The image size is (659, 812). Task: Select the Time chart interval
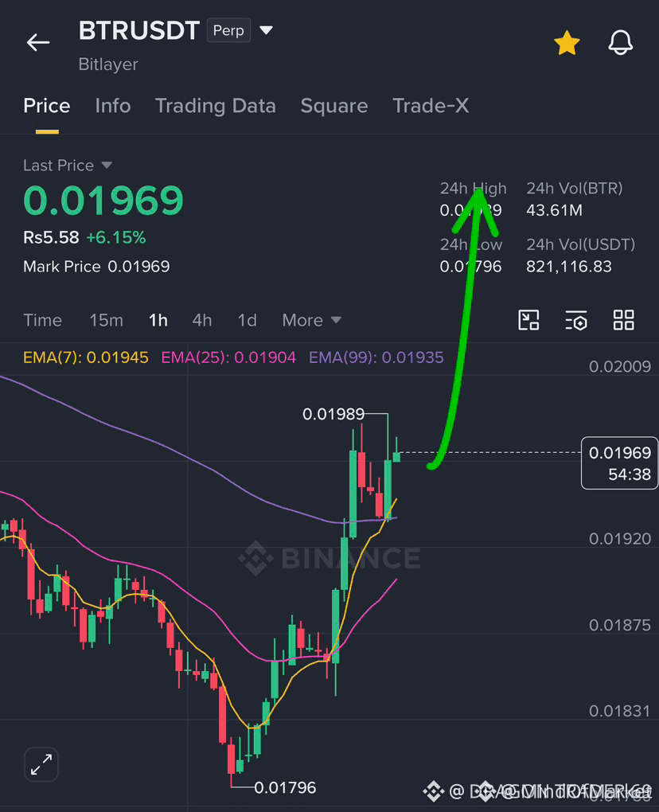(x=42, y=320)
